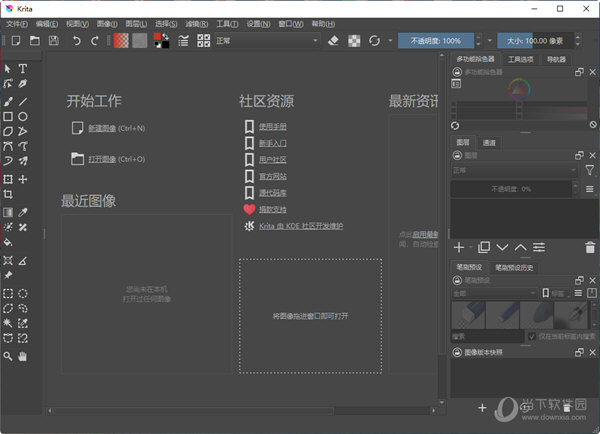This screenshot has height=434, width=600.
Task: Expand the dropdown arrow after the opacity slider
Action: click(x=489, y=41)
